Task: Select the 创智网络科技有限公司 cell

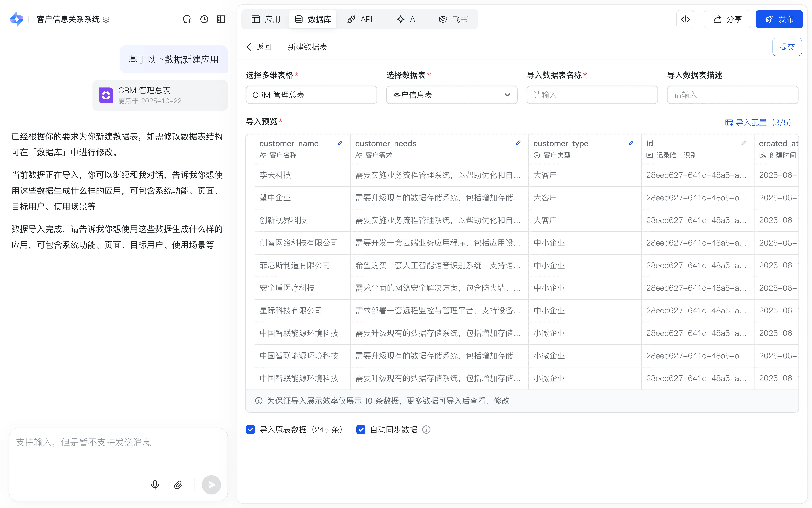Action: 302,243
